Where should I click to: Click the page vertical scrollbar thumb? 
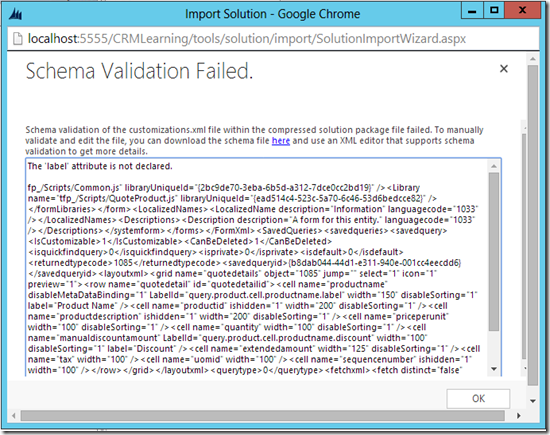click(x=533, y=225)
